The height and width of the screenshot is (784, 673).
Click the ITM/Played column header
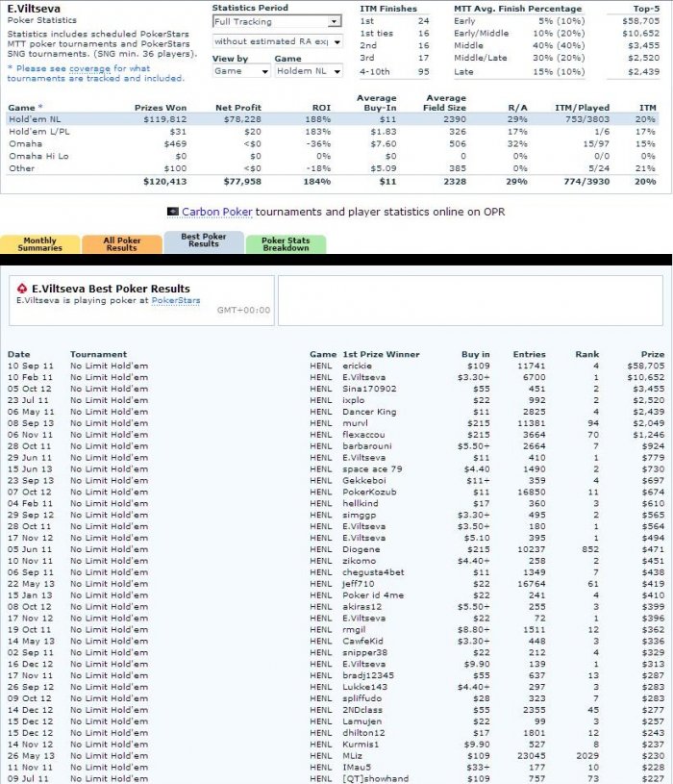pyautogui.click(x=582, y=108)
